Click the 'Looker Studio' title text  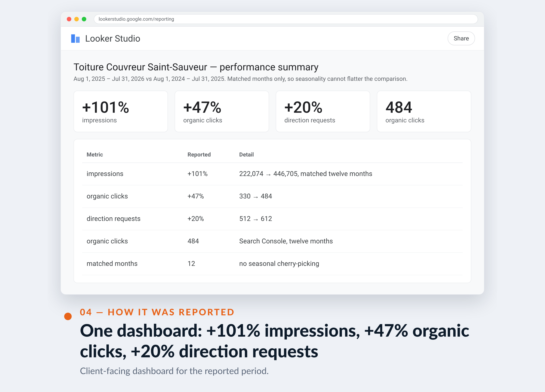tap(113, 38)
